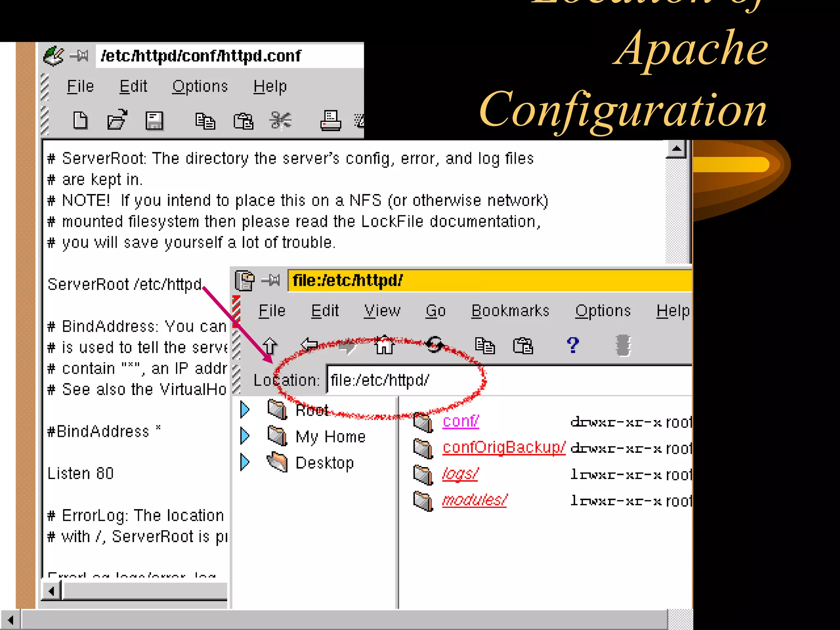Open the file browser Go menu
The height and width of the screenshot is (630, 840).
pyautogui.click(x=436, y=311)
